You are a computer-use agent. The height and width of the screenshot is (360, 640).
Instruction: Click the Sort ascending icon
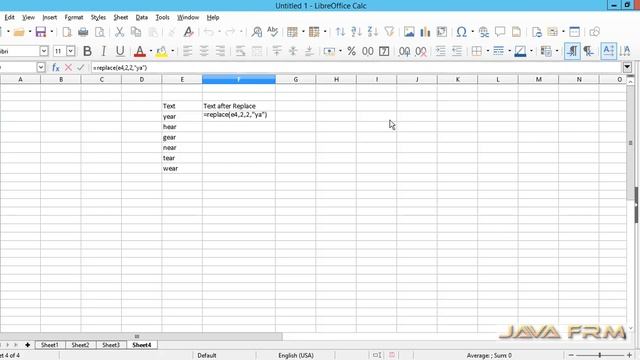(x=356, y=32)
